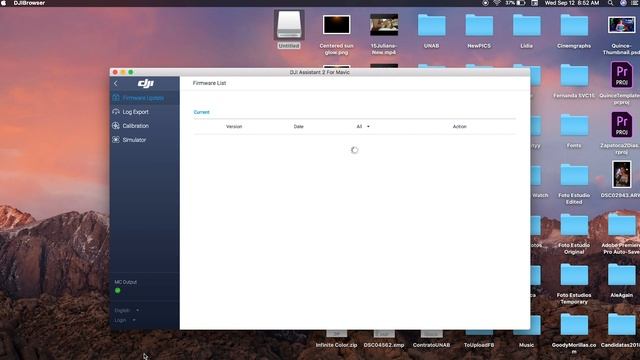Select the Music folder label
640x360 pixels.
[x=527, y=345]
